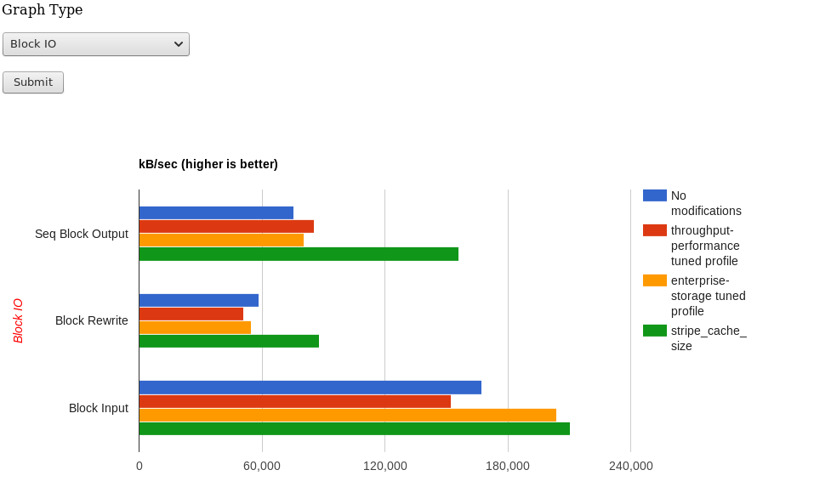Click the orange Block Input bar

(347, 415)
